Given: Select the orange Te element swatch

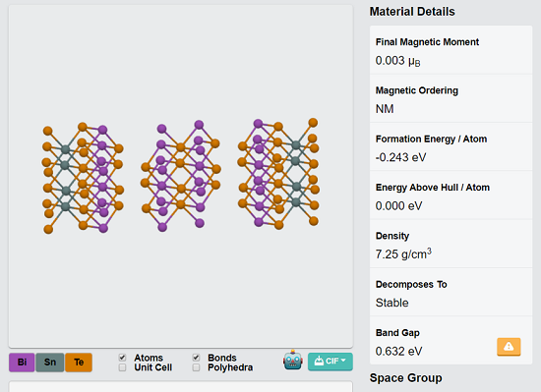Looking at the screenshot, I should pos(79,362).
